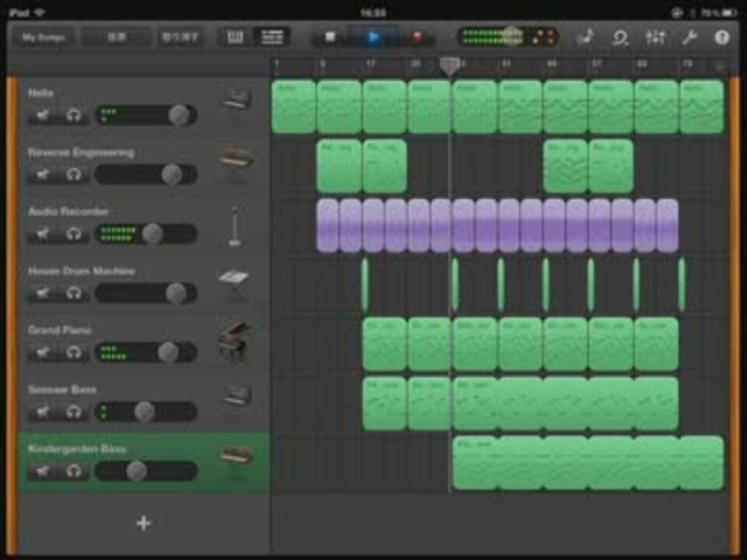
Task: Open song settings wrench icon
Action: coord(689,37)
